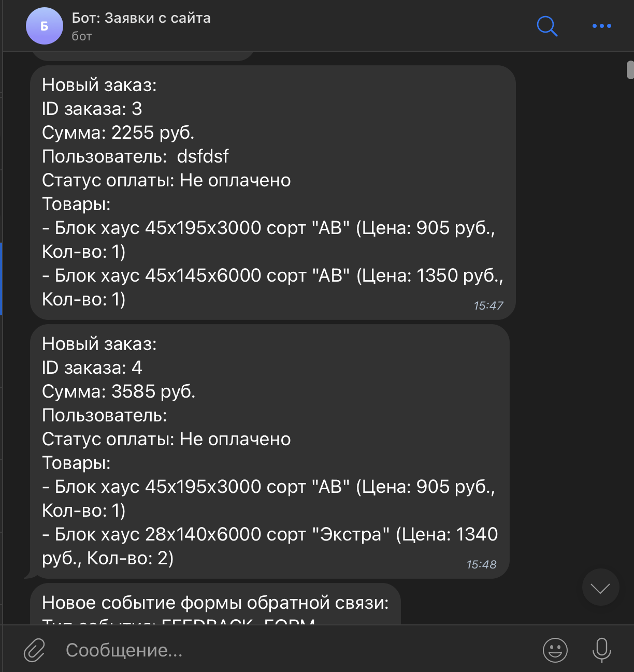Click the "ID заказа: 4" line
This screenshot has width=634, height=672.
point(92,368)
